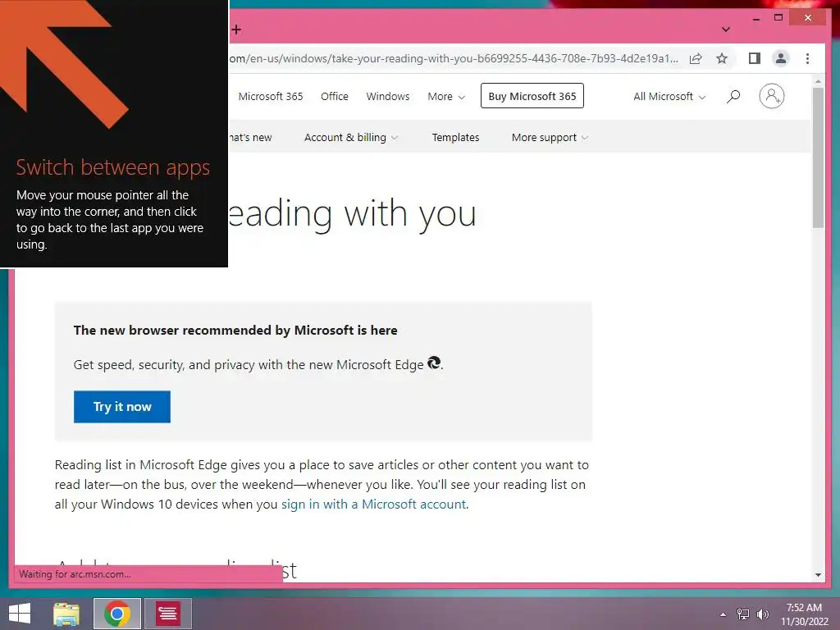Viewport: 840px width, 630px height.
Task: Click the sign-in account icon
Action: (771, 96)
